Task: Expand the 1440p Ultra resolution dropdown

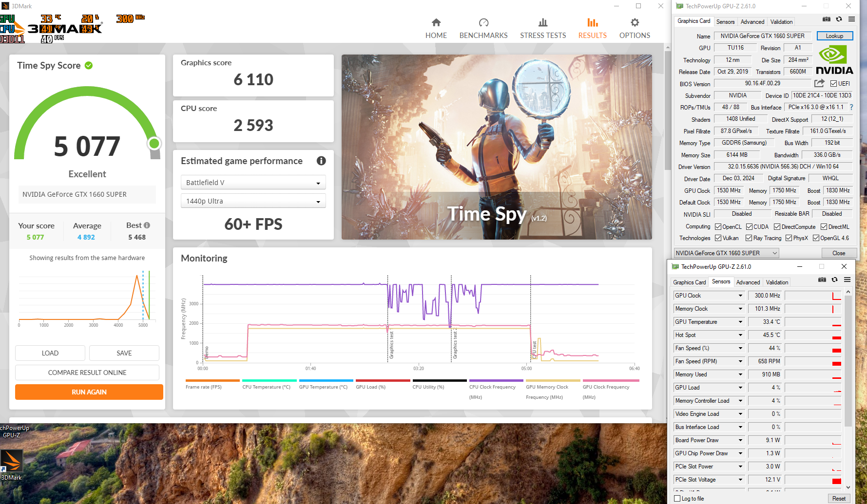Action: pos(252,201)
